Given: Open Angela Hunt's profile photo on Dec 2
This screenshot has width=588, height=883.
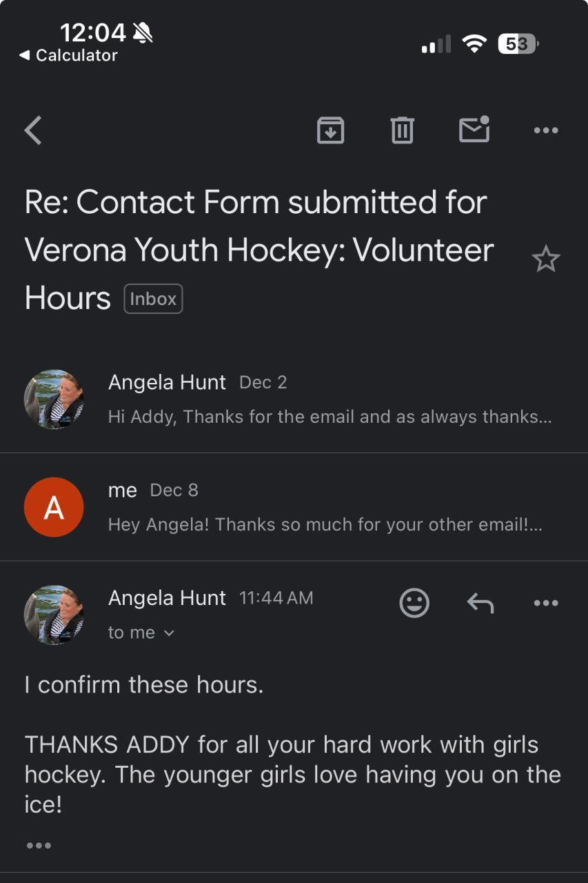Looking at the screenshot, I should 54,399.
